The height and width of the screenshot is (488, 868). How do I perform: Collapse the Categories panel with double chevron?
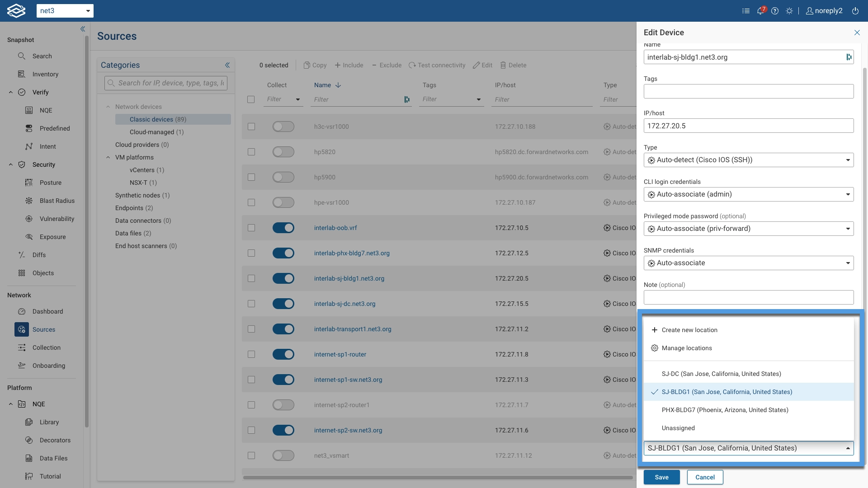click(227, 65)
